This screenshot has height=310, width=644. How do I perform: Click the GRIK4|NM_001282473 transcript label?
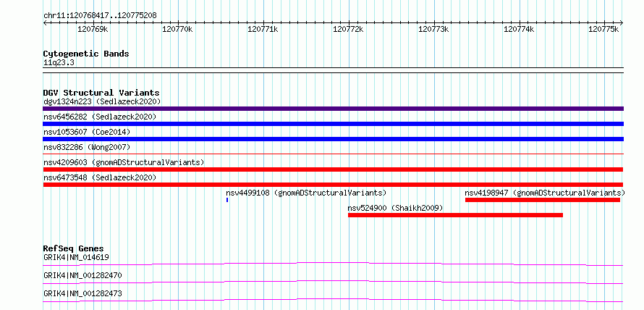point(82,293)
